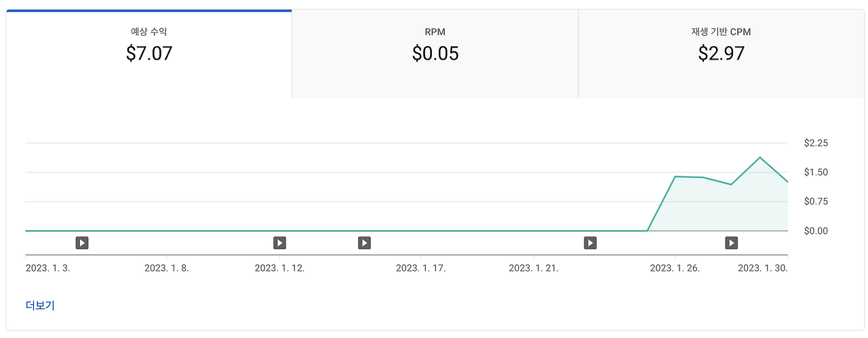Screen dimensions: 868x338
Task: Click the $0.75 axis label
Action: (816, 201)
